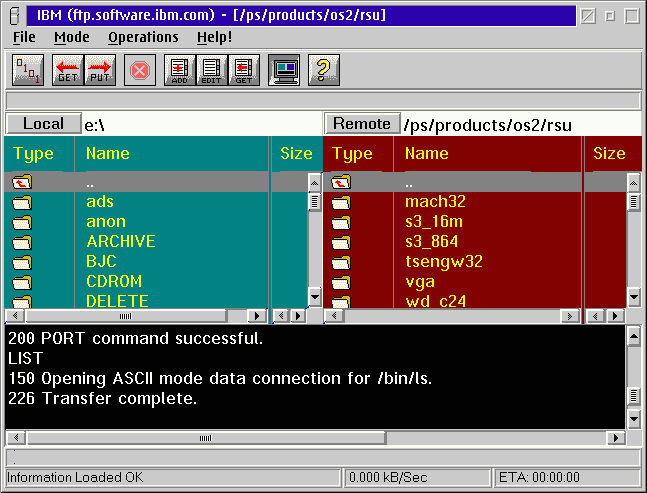Screen dimensions: 647x493
Task: Click the remote path field /ps/products/os2/rsu
Action: (x=522, y=124)
